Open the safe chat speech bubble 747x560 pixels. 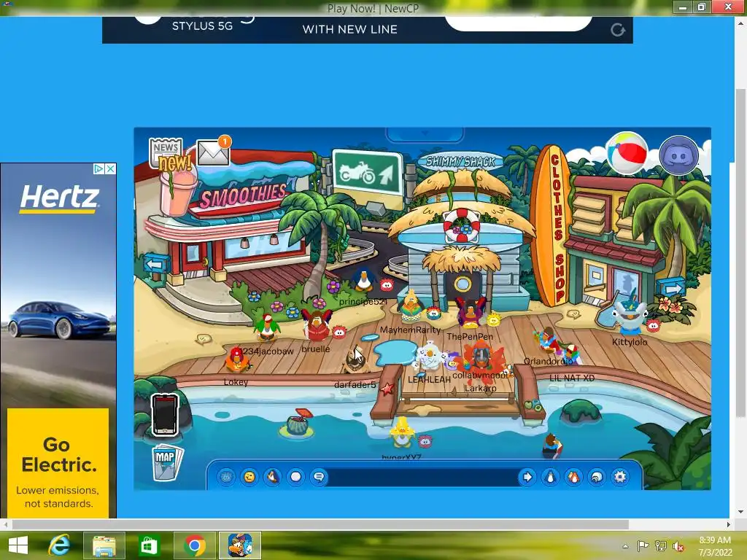click(320, 477)
